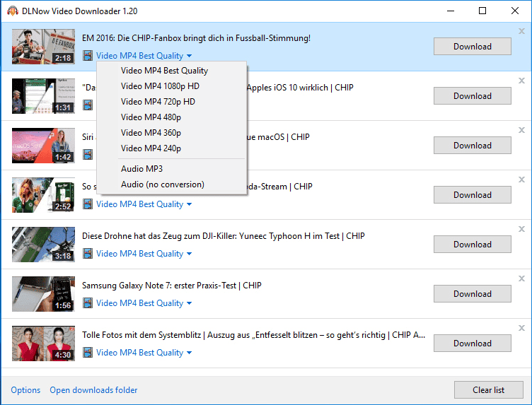Screen dimensions: 532x405
Task: Clear list of all queued videos
Action: 489,390
